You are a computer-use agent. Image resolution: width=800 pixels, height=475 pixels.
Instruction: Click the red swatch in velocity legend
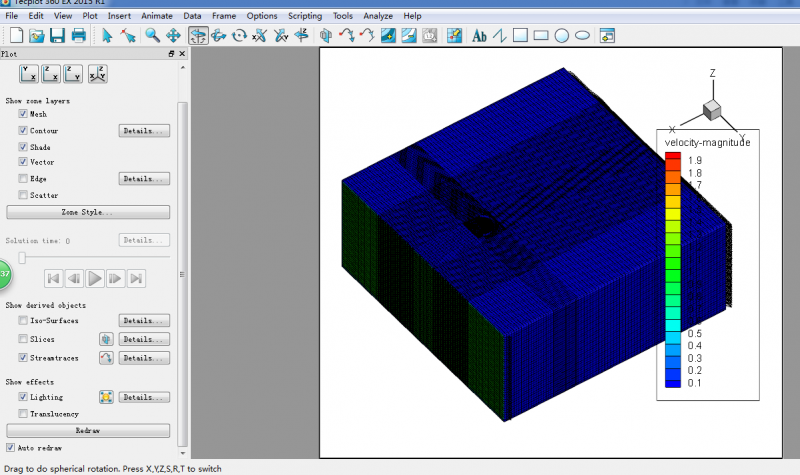click(673, 156)
